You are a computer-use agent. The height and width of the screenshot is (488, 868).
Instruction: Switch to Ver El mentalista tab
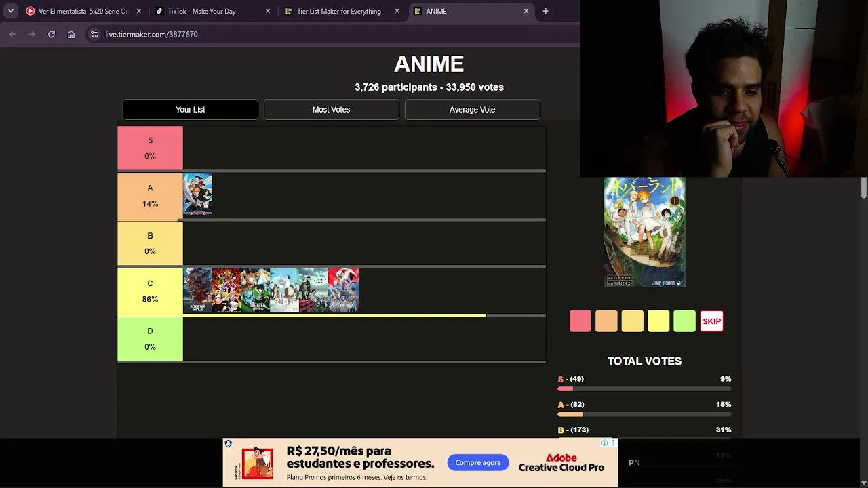tap(83, 11)
